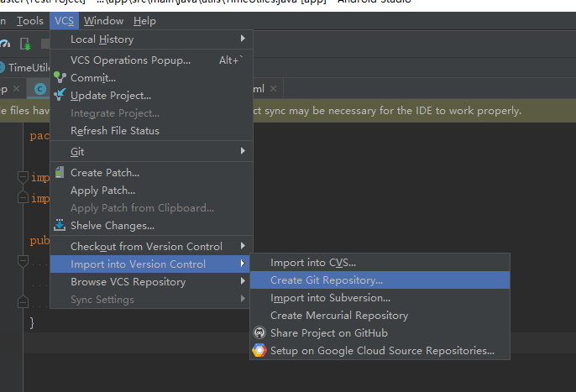Open the Tools menu
576x392 pixels.
coord(29,21)
